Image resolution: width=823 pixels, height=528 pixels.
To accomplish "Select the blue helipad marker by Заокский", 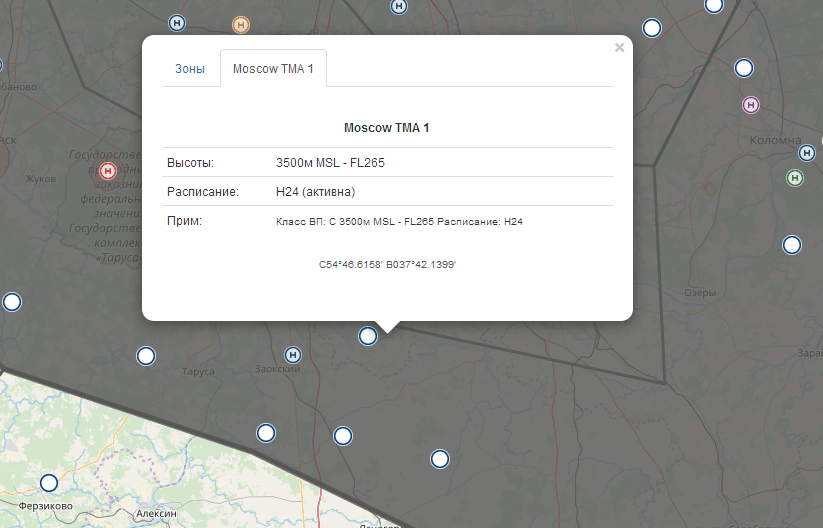I will (x=293, y=354).
